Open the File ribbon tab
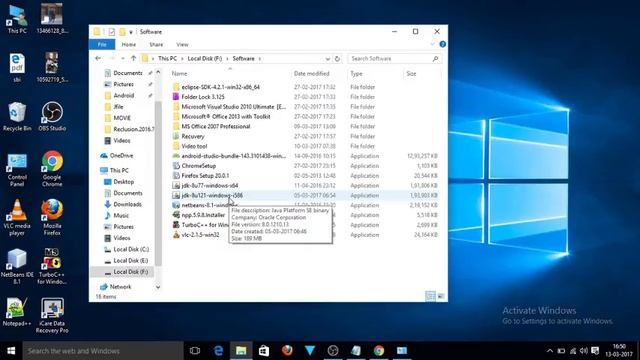640x360 pixels. coord(102,44)
